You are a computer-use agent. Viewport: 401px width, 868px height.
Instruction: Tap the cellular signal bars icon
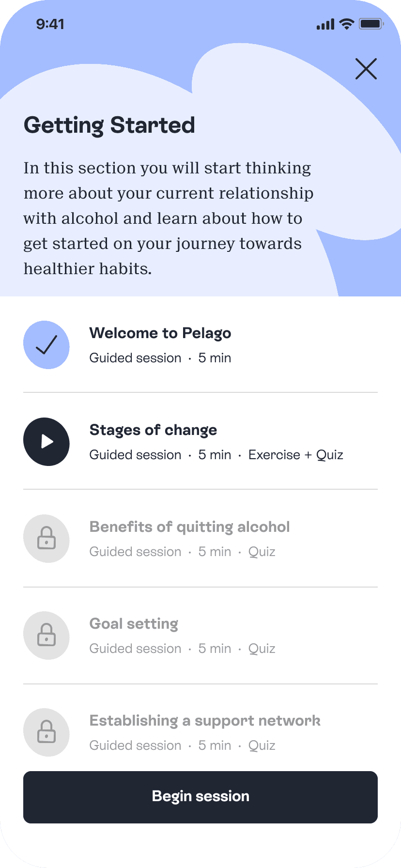click(325, 24)
